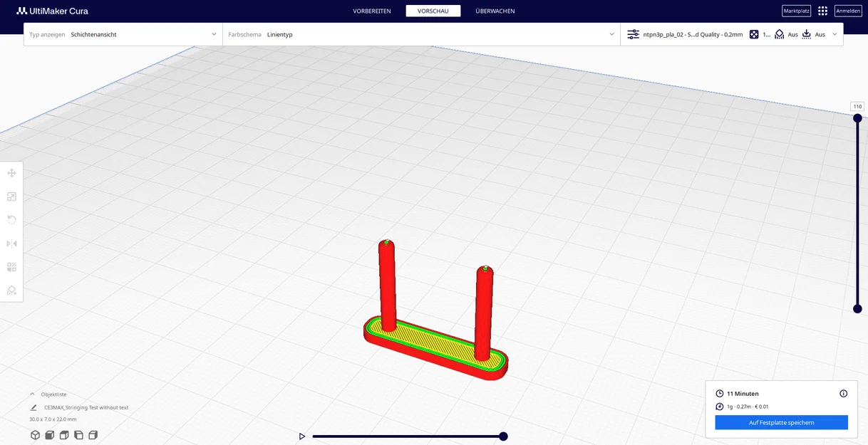Click CE3MAX_Stringing Test without text job name
868x445 pixels.
(x=86, y=408)
